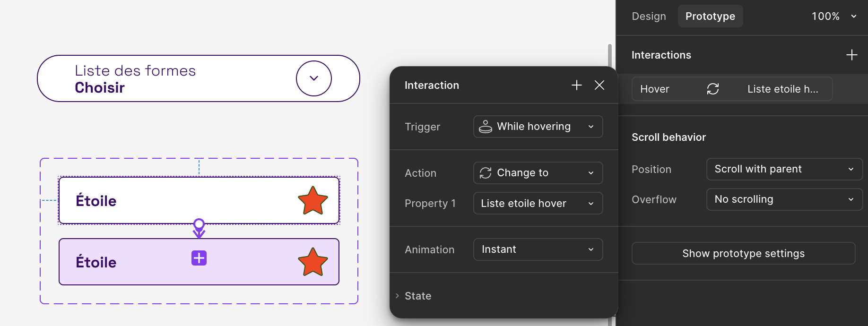Close the Interaction popup
868x326 pixels.
(x=599, y=85)
